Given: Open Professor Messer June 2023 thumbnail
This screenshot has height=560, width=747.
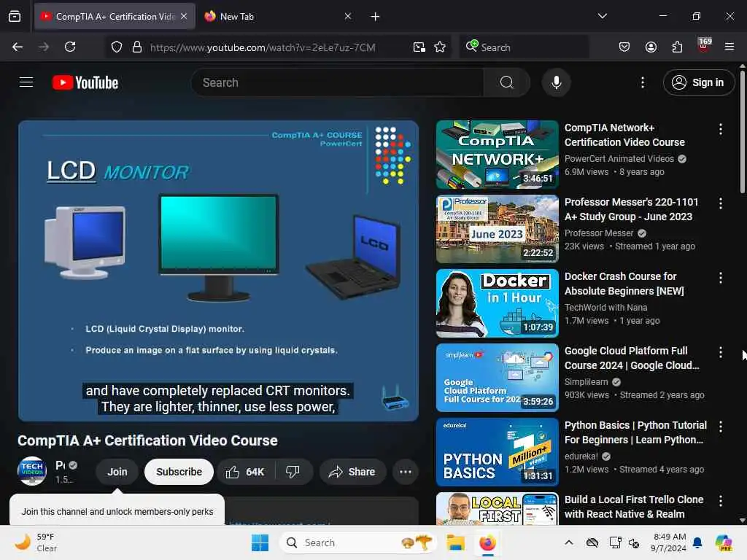Looking at the screenshot, I should (x=497, y=228).
